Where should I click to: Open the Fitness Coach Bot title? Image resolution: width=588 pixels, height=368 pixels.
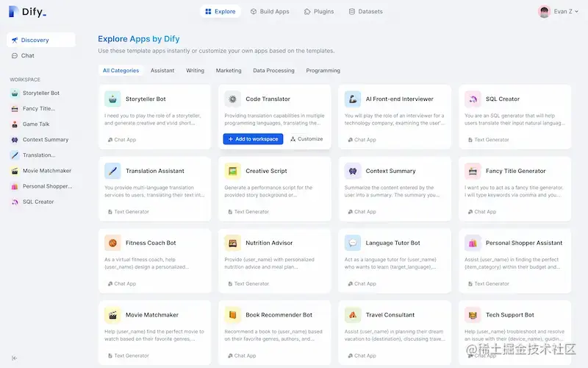(151, 243)
